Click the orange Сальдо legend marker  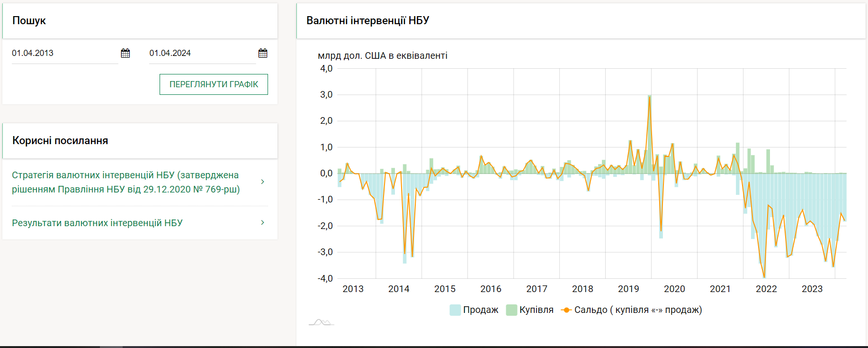(x=566, y=310)
